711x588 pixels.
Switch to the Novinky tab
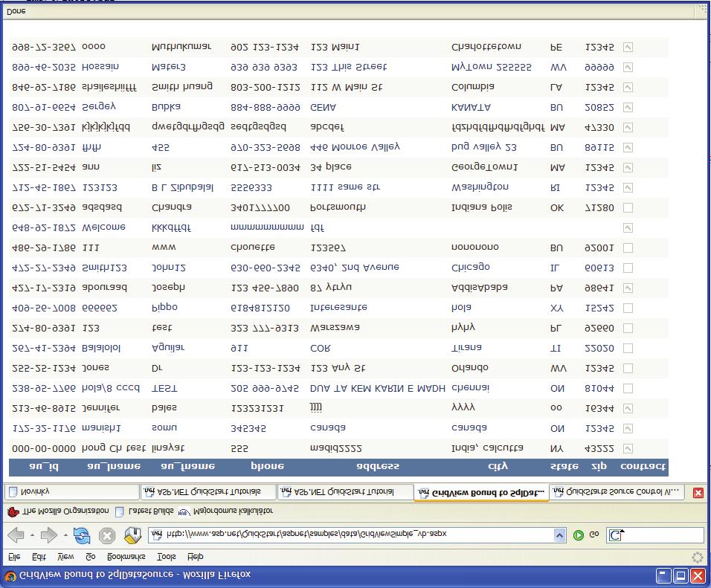click(71, 492)
